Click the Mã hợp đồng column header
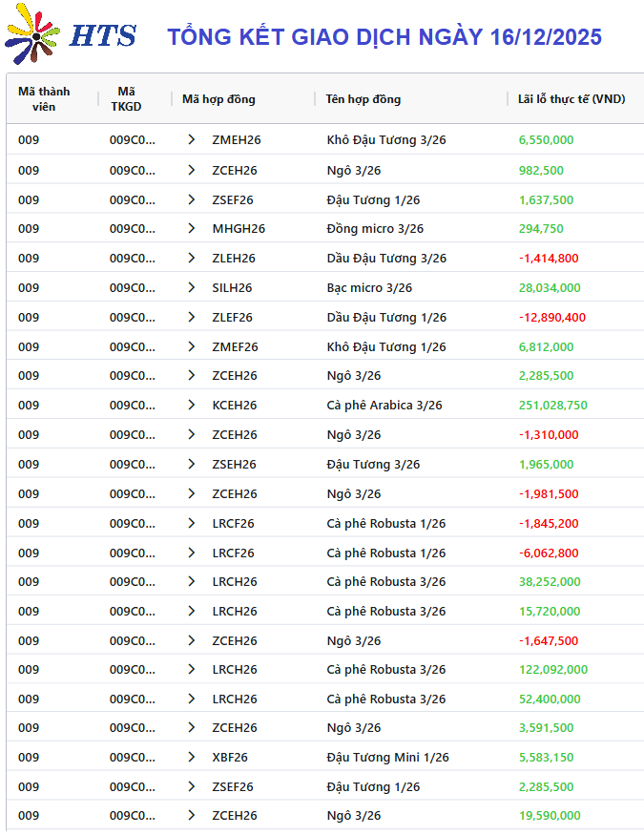The image size is (644, 835). (218, 99)
